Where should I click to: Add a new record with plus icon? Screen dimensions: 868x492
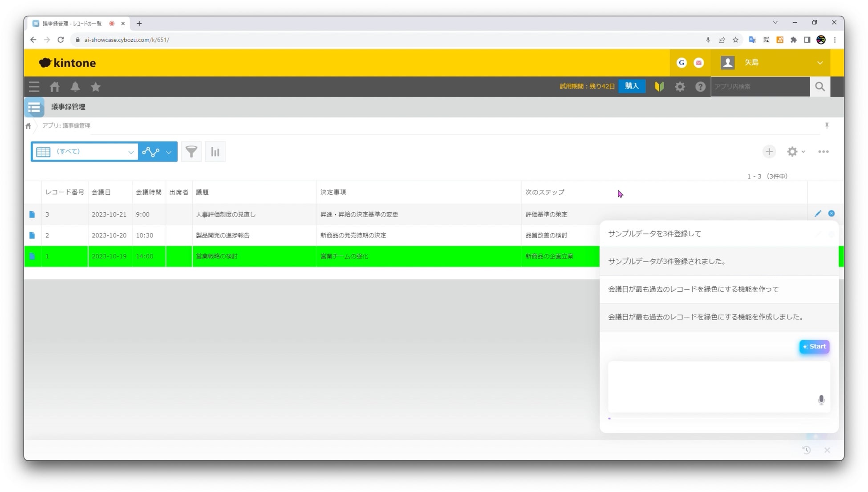pyautogui.click(x=769, y=152)
